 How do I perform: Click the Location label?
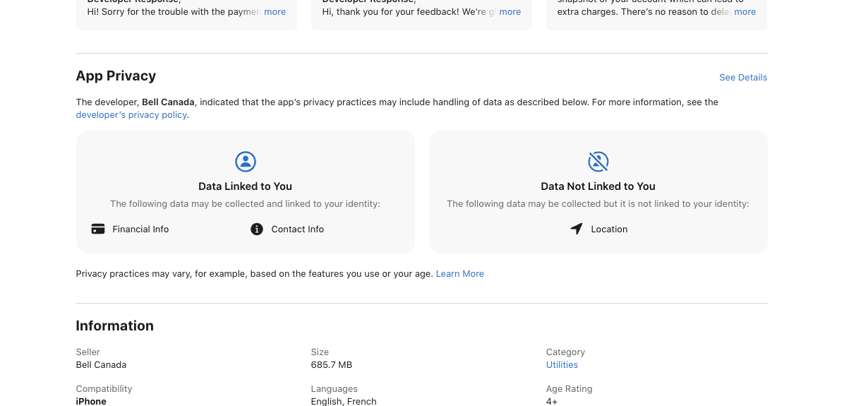coord(609,229)
